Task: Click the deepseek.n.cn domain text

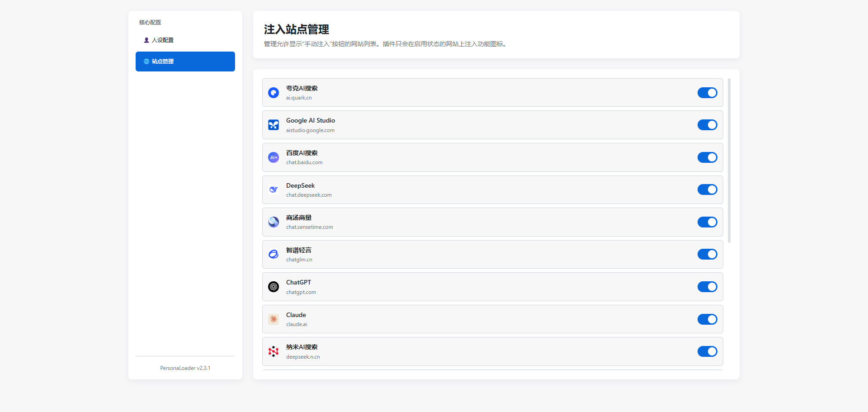Action: 303,357
